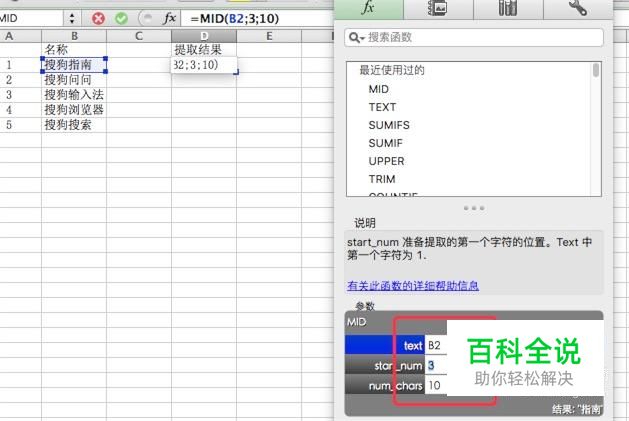Select SUMIFS in the function list
The width and height of the screenshot is (629, 421).
(x=389, y=125)
